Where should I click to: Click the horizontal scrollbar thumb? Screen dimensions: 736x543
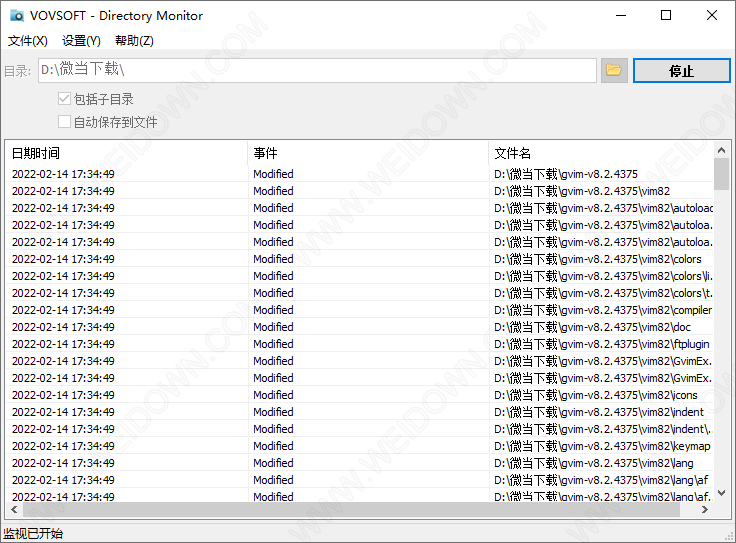(x=351, y=509)
